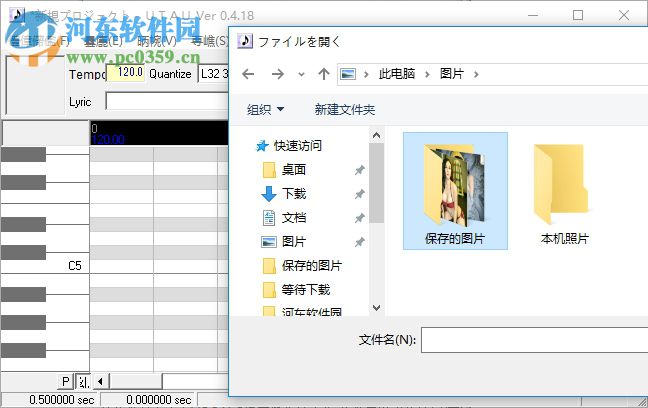Click the UTAU horizontal scrollbar thumb
This screenshot has width=648, height=408.
[x=136, y=382]
